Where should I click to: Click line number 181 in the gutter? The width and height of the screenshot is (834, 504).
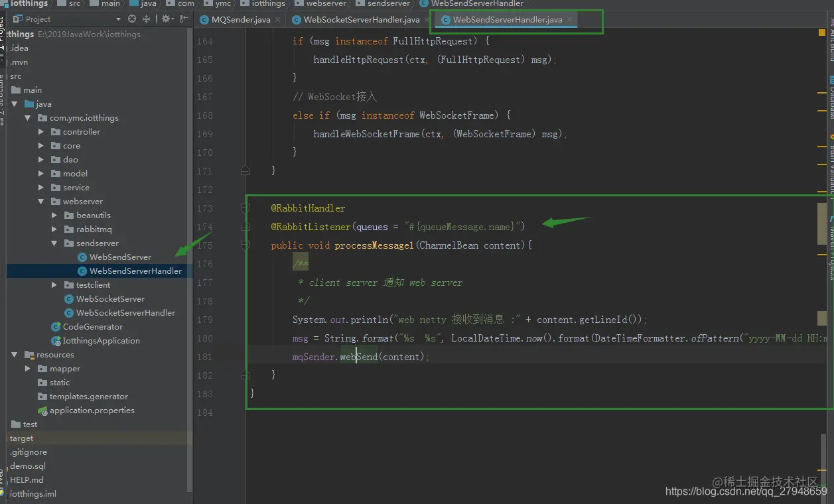pos(205,357)
